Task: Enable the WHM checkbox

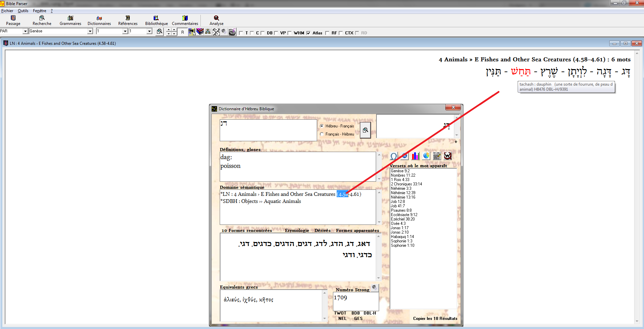Action: (x=289, y=33)
